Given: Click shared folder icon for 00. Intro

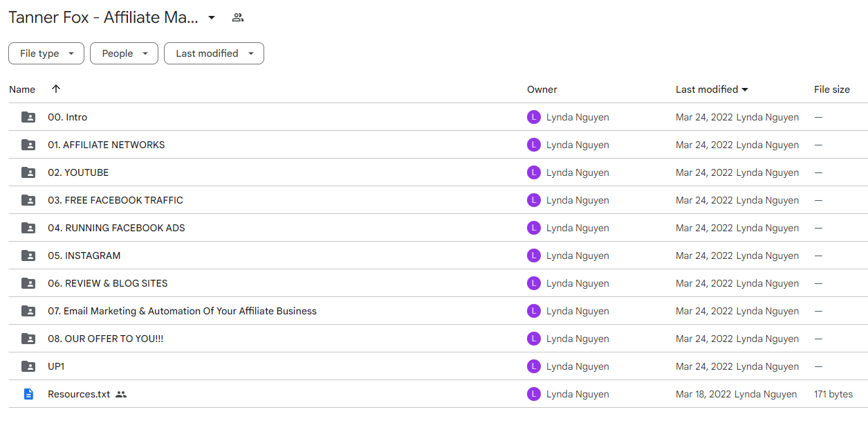Looking at the screenshot, I should point(28,117).
